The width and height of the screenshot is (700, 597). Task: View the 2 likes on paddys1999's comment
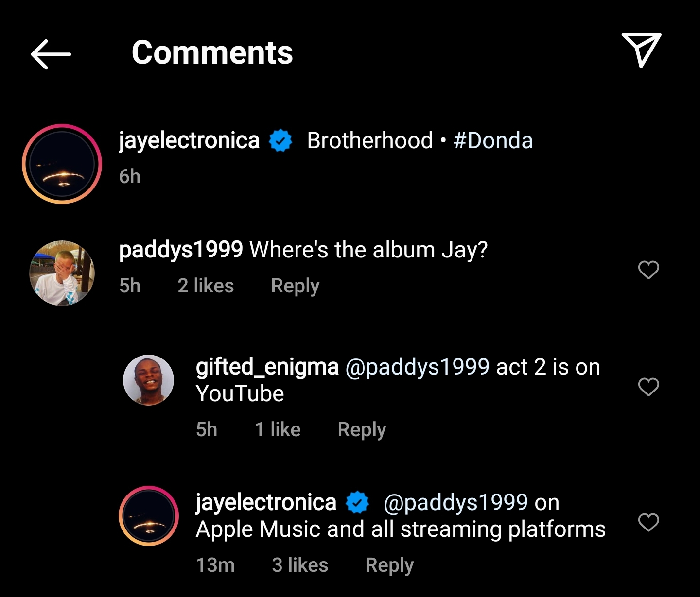206,286
